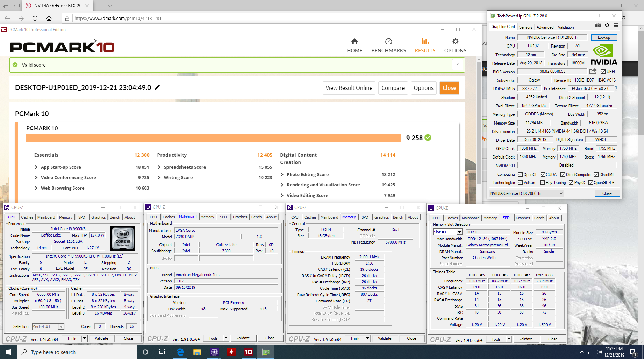The image size is (644, 359).
Task: Open browser home page
Action: click(x=49, y=18)
